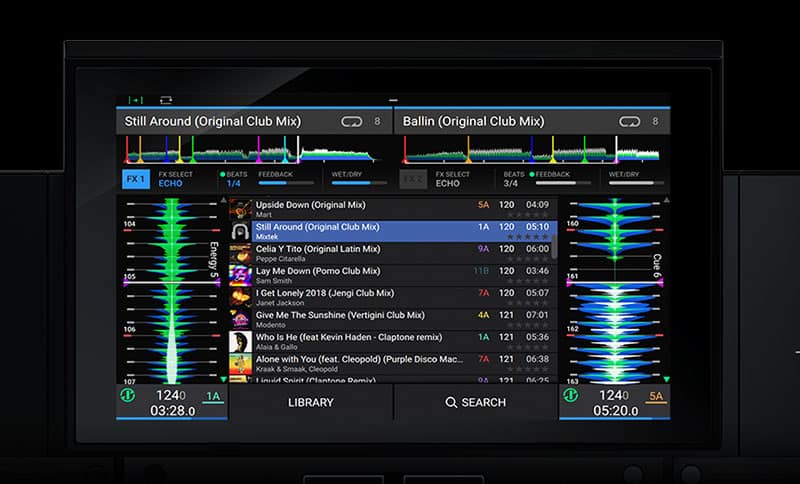This screenshot has width=800, height=484.
Task: Click small handle dash at top center
Action: pos(393,100)
